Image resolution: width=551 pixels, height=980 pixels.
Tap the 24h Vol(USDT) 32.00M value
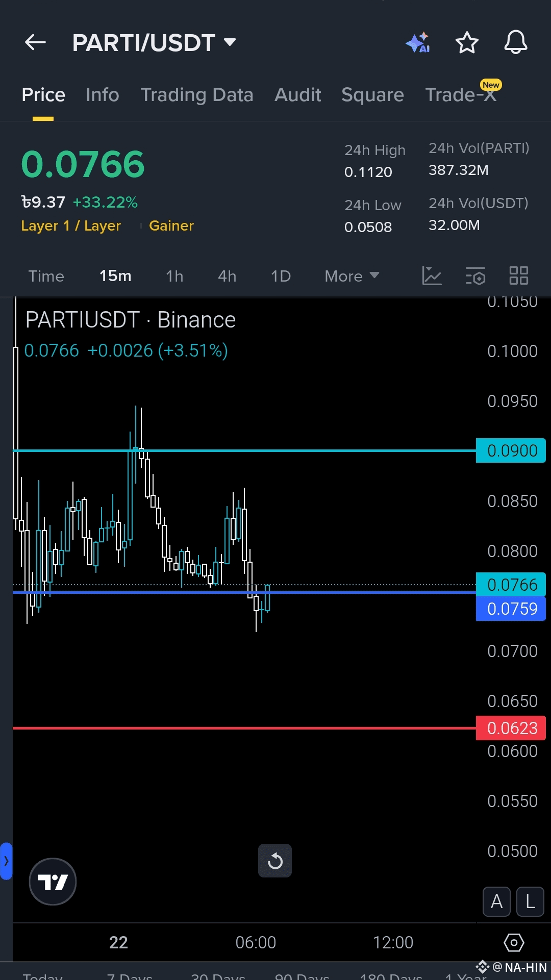(x=454, y=225)
